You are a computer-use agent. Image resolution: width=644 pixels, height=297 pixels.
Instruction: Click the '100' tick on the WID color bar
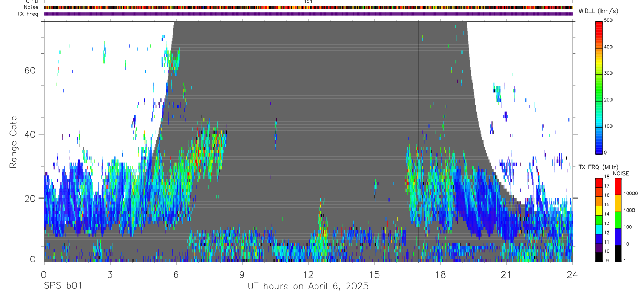[x=608, y=126]
